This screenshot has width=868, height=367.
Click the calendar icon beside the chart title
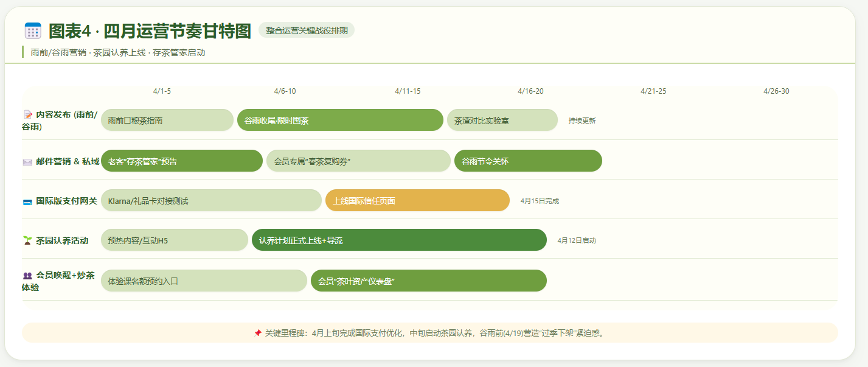click(33, 31)
